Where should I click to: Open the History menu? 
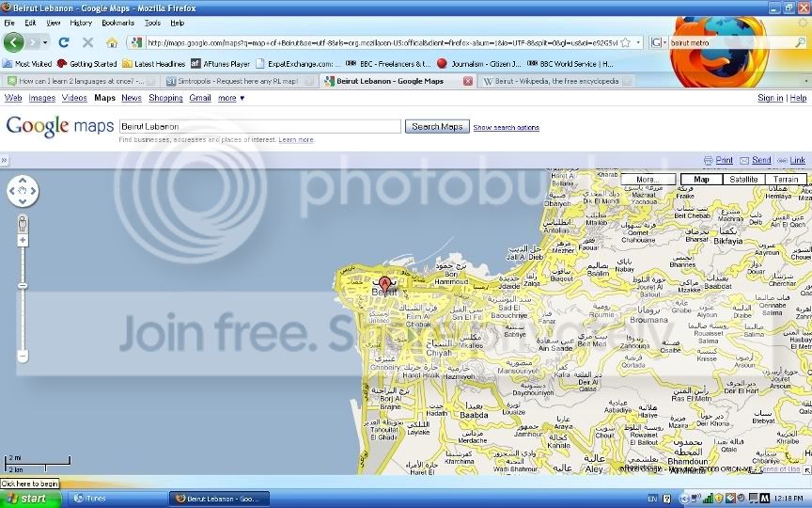point(81,23)
